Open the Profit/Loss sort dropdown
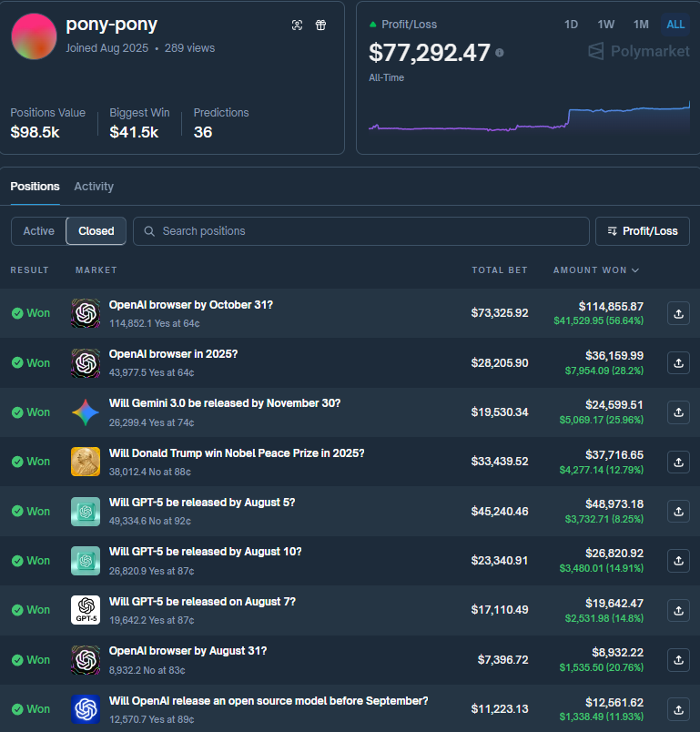The image size is (700, 732). (x=642, y=231)
